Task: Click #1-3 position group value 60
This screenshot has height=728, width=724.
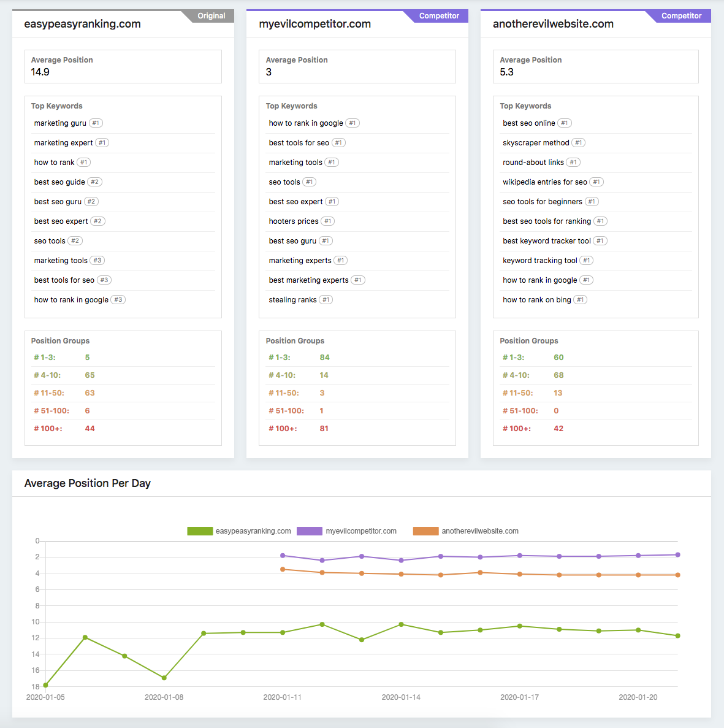Action: click(x=558, y=358)
